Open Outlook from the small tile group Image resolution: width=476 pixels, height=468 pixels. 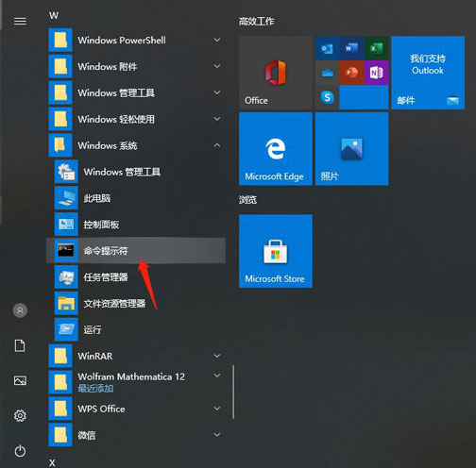point(327,48)
